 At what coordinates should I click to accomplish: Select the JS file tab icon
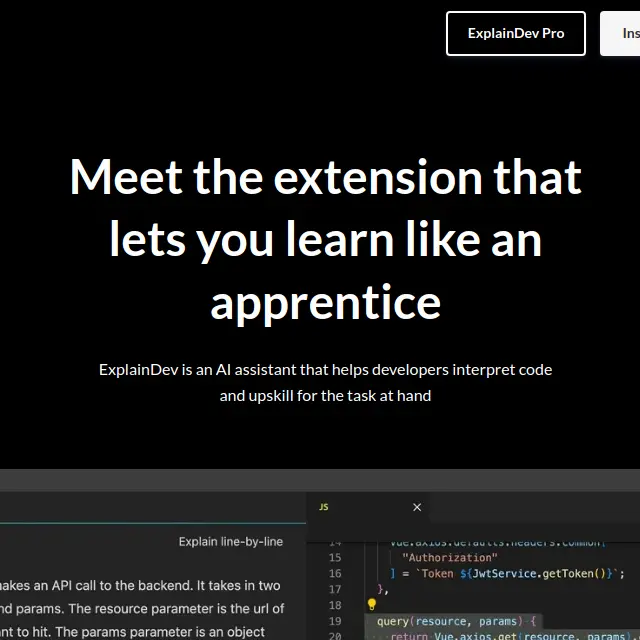click(324, 507)
